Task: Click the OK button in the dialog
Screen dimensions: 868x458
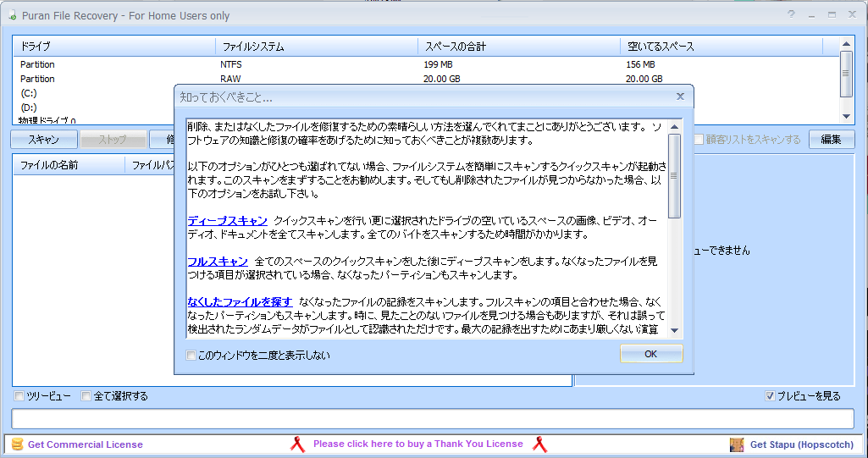Action: [651, 354]
